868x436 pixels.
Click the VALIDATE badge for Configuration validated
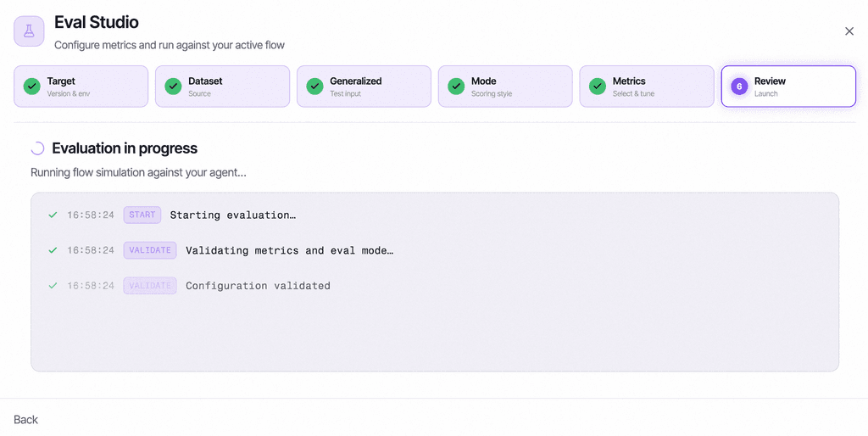point(150,286)
